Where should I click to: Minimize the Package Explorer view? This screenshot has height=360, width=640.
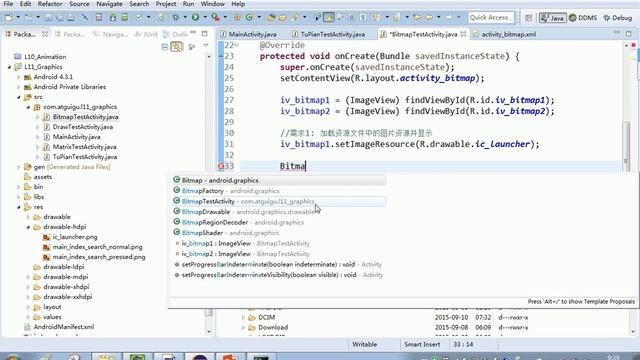(x=193, y=33)
